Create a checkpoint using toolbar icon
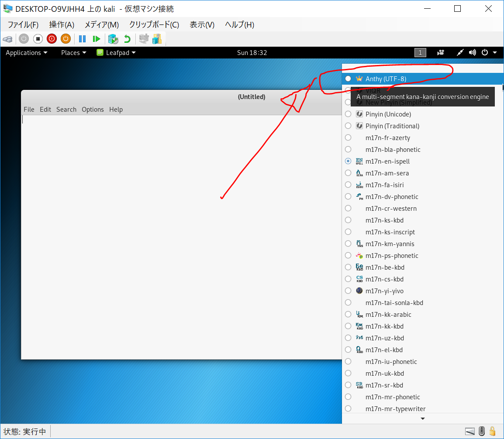The image size is (504, 439). point(113,39)
